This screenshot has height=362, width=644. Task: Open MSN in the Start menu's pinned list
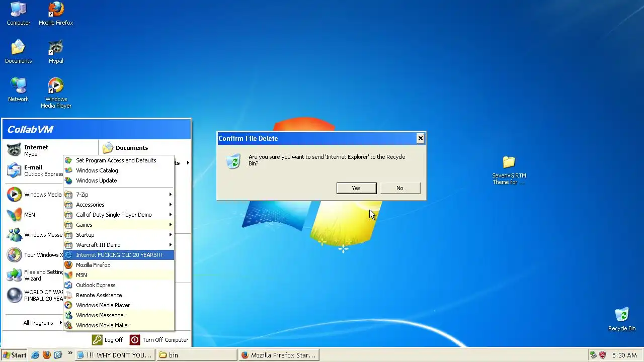tap(34, 215)
